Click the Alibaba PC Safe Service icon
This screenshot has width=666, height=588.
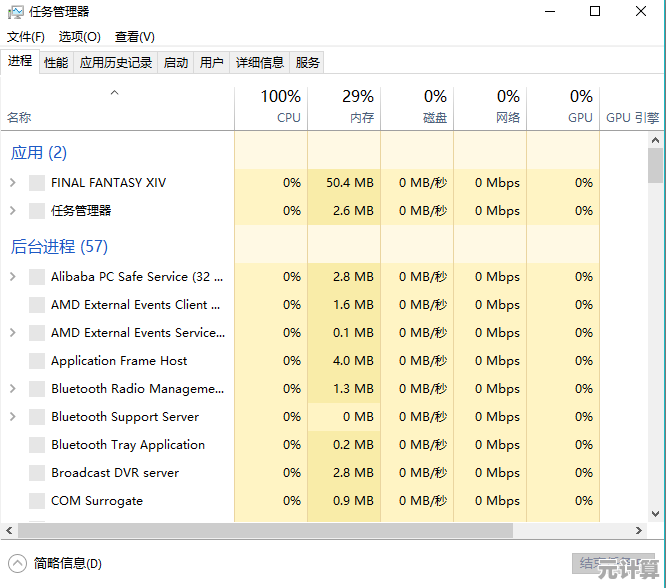tap(37, 277)
